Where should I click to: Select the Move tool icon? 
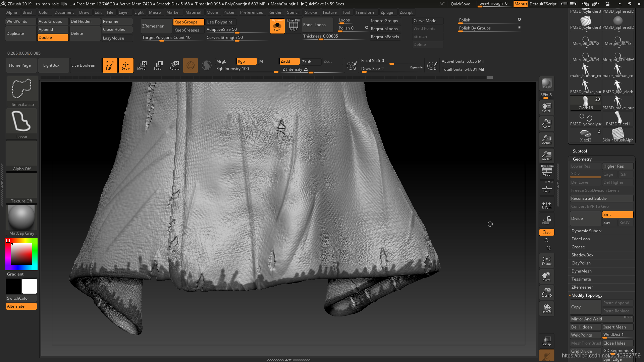point(142,65)
